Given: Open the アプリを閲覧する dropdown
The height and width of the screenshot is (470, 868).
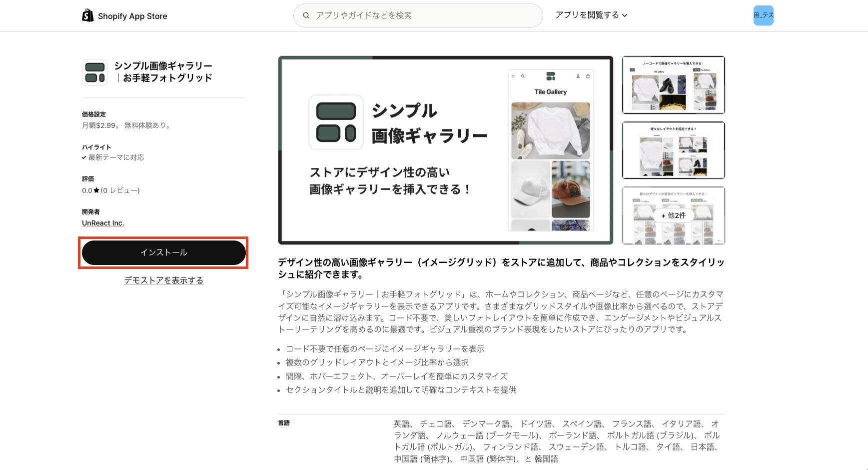Looking at the screenshot, I should (x=588, y=15).
